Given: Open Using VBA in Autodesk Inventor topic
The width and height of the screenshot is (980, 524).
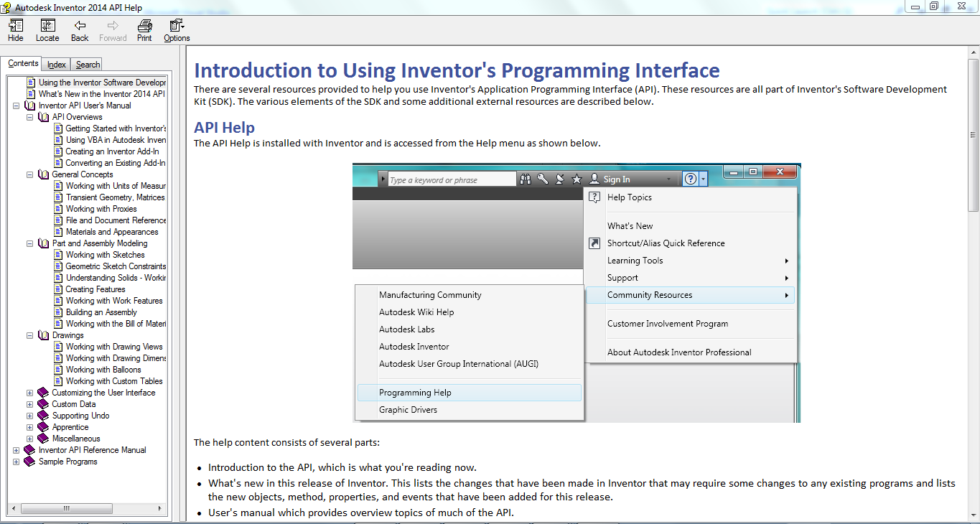Looking at the screenshot, I should [116, 140].
